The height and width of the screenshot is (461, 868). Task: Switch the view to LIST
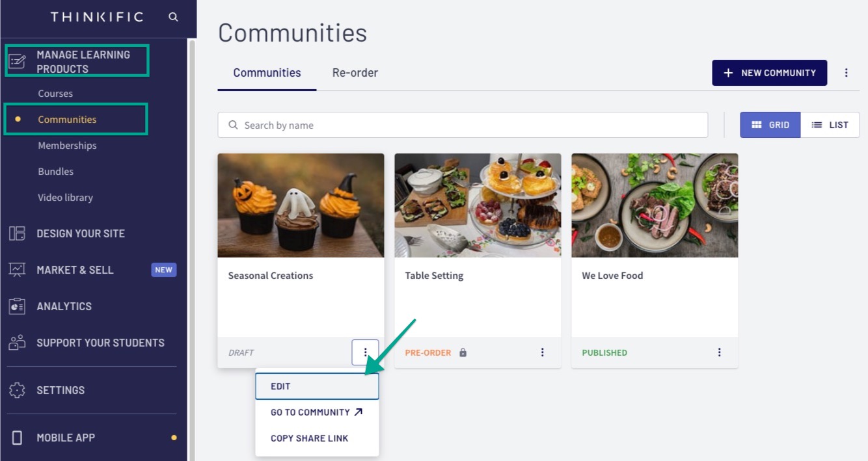(x=830, y=124)
